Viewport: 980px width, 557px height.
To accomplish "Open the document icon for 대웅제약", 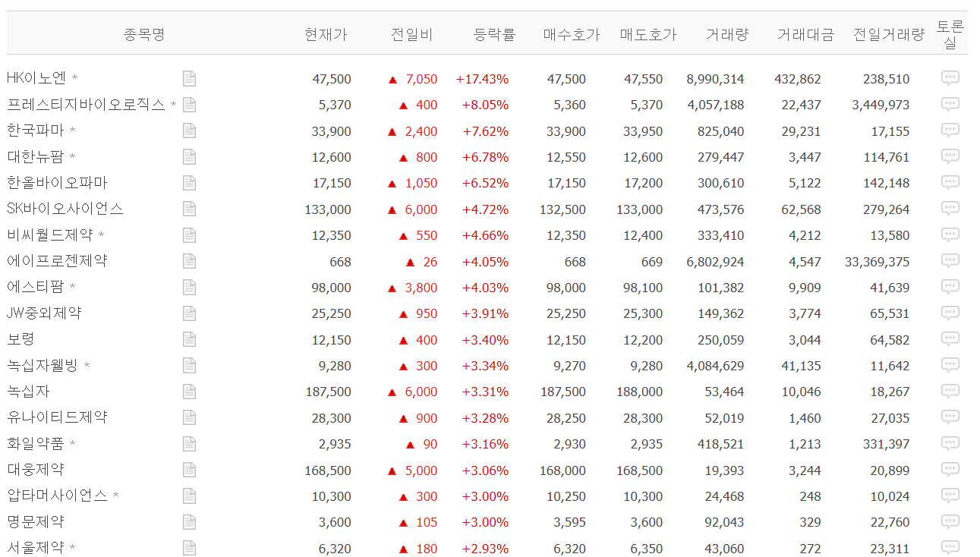I will click(189, 470).
